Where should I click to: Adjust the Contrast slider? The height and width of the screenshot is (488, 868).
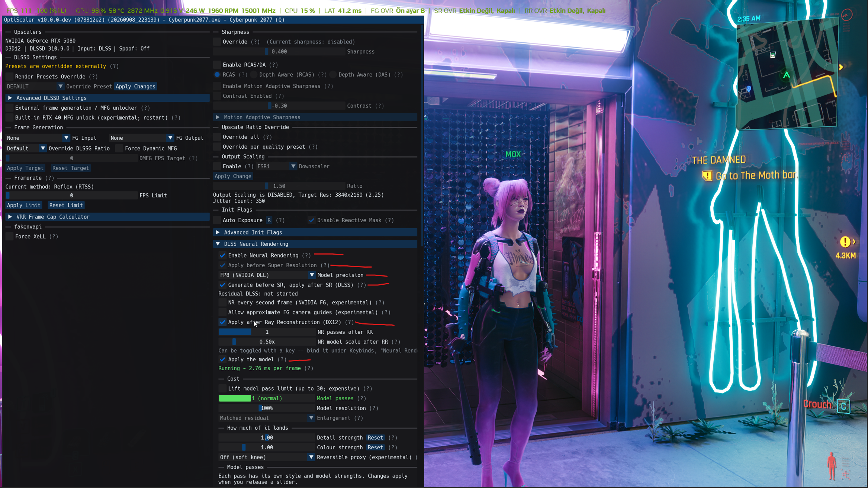tap(279, 106)
